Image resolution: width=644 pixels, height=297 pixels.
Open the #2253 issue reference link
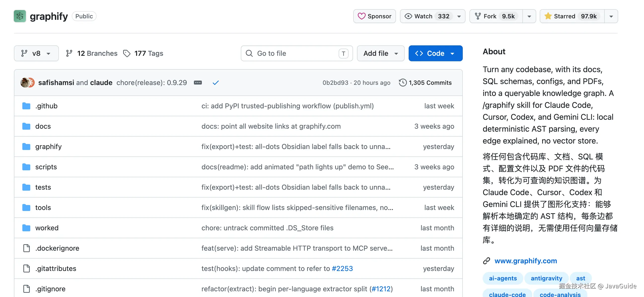(x=342, y=268)
